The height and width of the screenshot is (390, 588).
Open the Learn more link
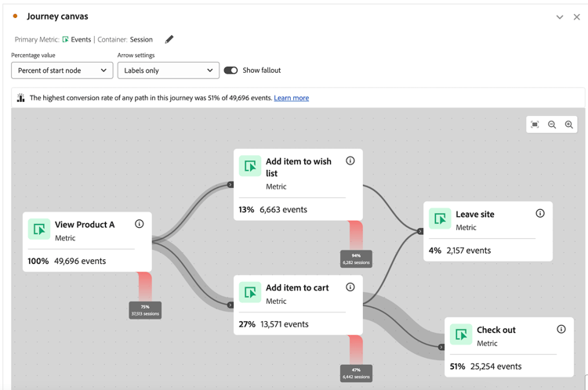292,98
